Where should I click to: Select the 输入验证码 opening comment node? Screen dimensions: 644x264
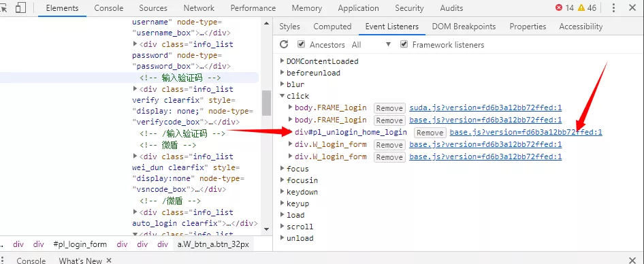click(180, 78)
